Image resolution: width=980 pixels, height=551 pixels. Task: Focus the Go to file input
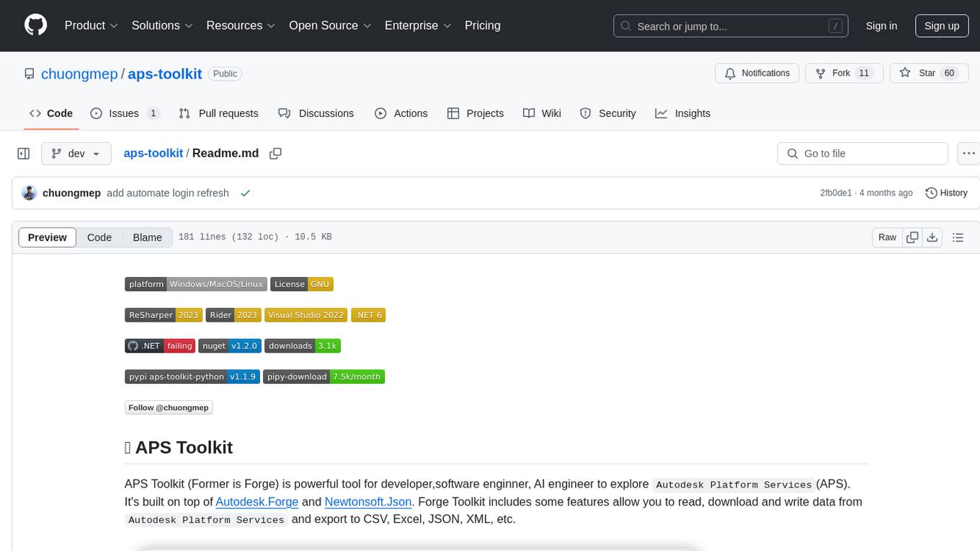(x=863, y=154)
